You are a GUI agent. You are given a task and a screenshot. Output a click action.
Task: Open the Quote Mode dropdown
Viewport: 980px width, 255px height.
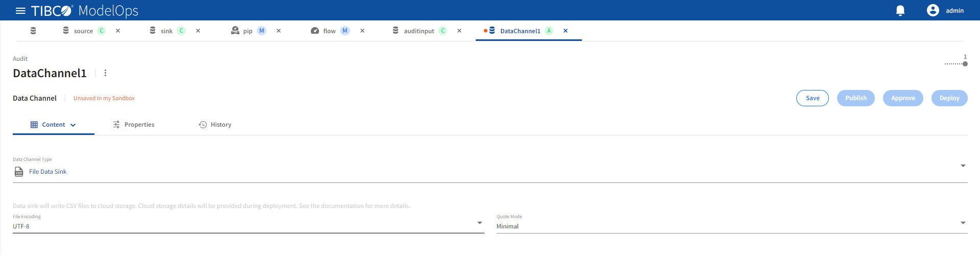(x=963, y=223)
